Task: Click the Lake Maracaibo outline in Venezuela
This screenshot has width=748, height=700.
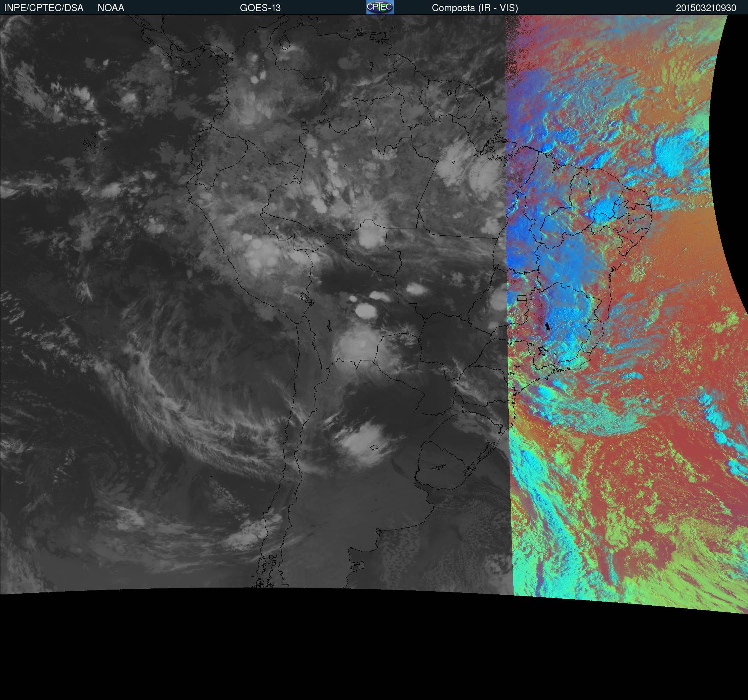Action: [x=284, y=42]
